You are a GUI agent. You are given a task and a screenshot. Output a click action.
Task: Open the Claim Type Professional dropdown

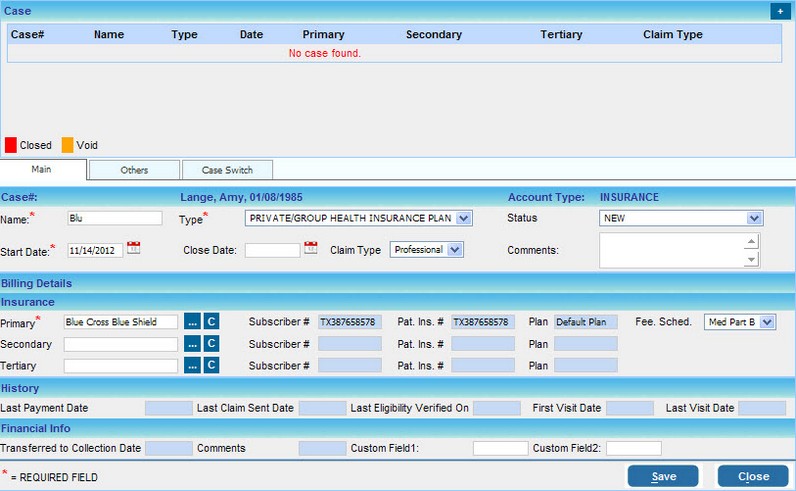[x=455, y=250]
